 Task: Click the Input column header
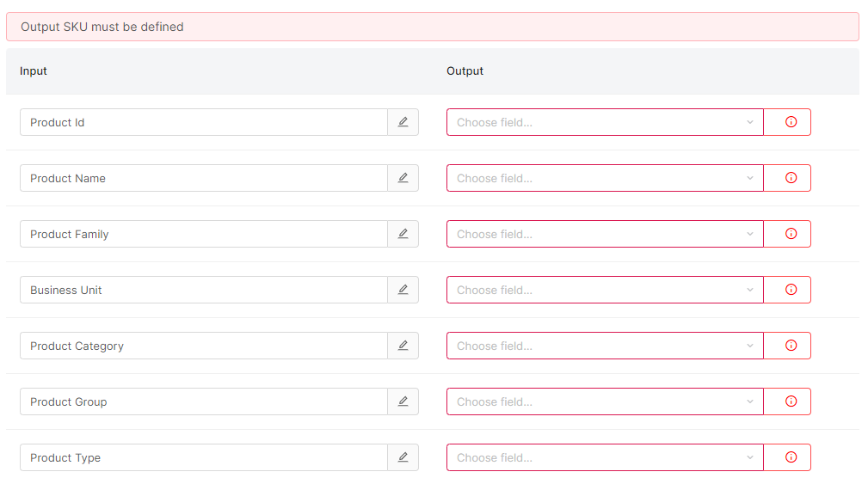tap(34, 71)
